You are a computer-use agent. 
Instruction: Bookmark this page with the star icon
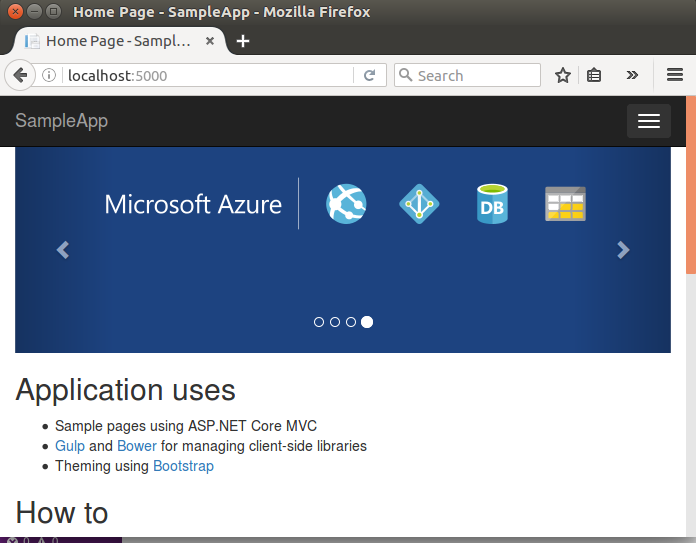point(563,76)
